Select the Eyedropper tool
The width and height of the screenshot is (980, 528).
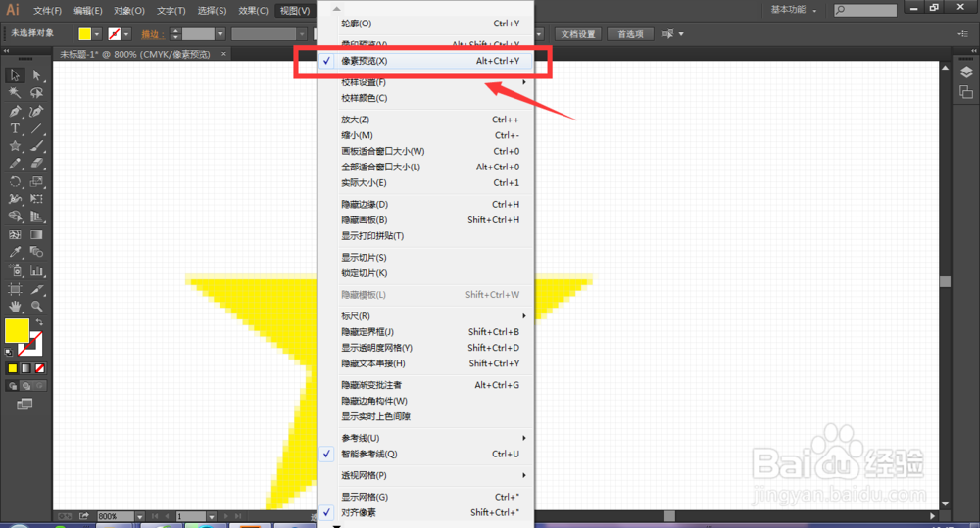point(15,253)
